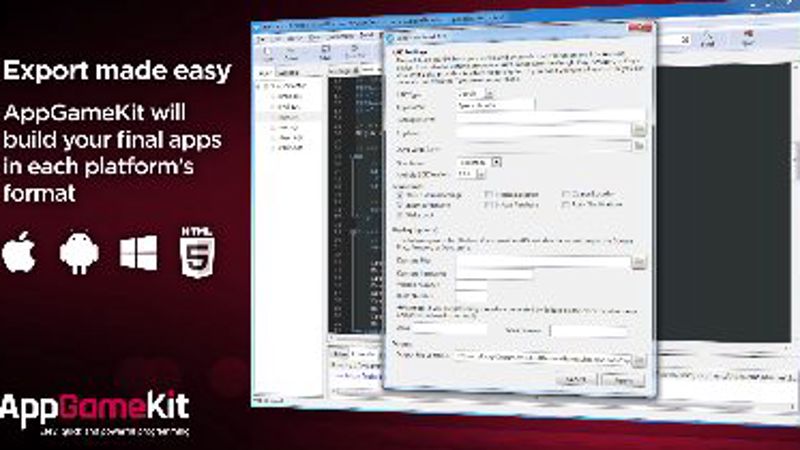The width and height of the screenshot is (800, 450).
Task: Open the app icon file browse button
Action: click(638, 130)
